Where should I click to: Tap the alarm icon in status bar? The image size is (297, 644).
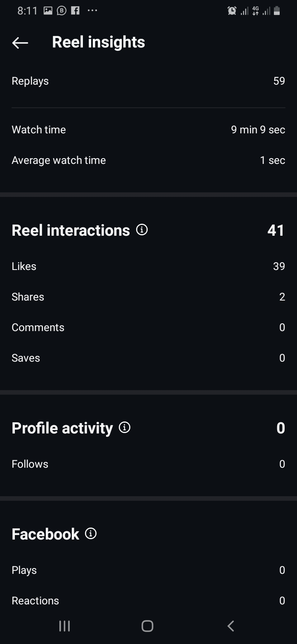[232, 11]
